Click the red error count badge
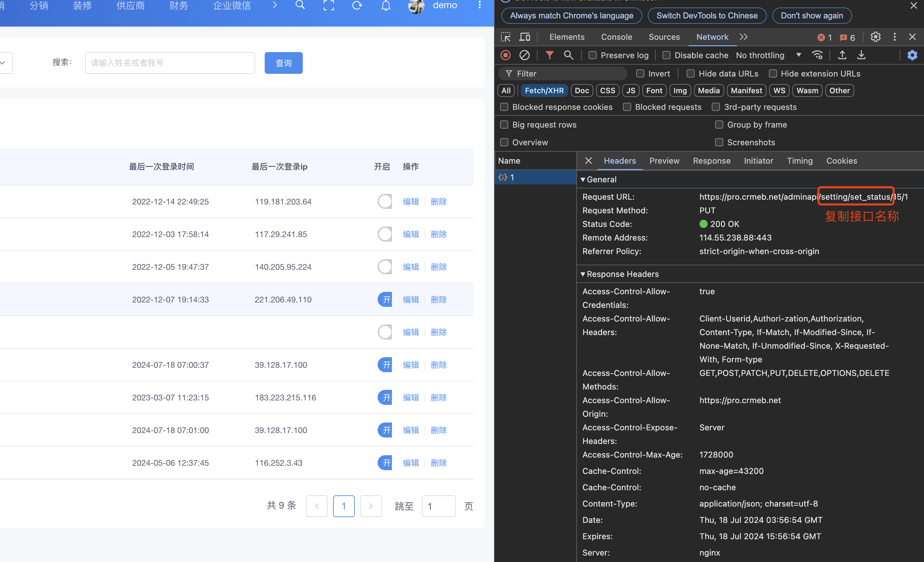 824,37
